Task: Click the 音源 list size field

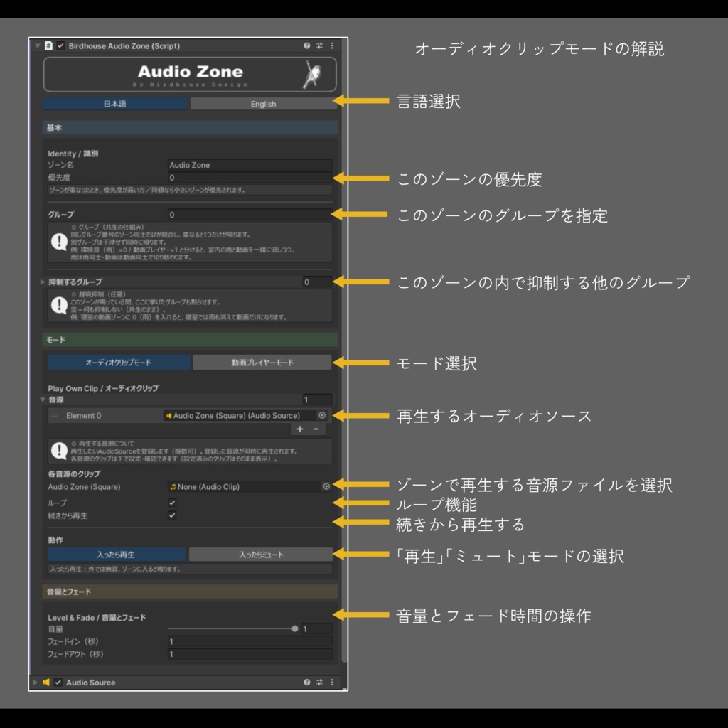Action: pos(317,400)
